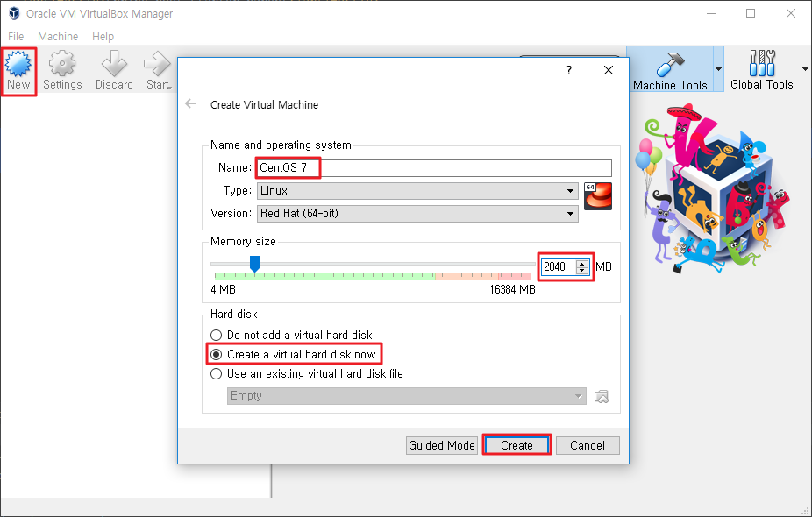Click the memory size field showing 2048
Viewport: 812px width, 517px height.
click(x=558, y=267)
